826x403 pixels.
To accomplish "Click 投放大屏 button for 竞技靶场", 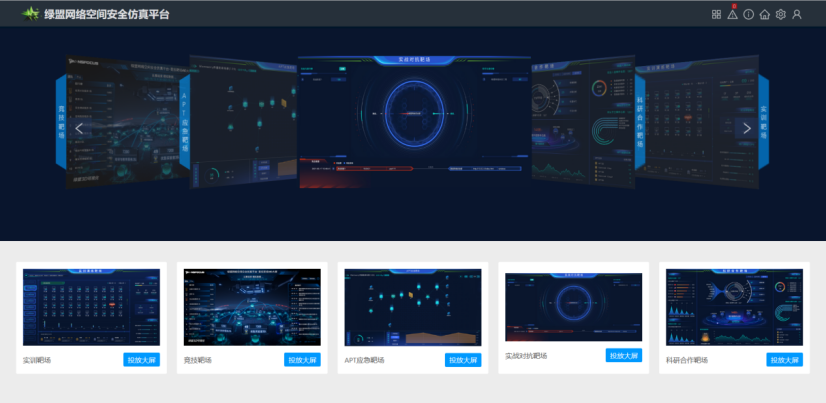I will click(302, 360).
